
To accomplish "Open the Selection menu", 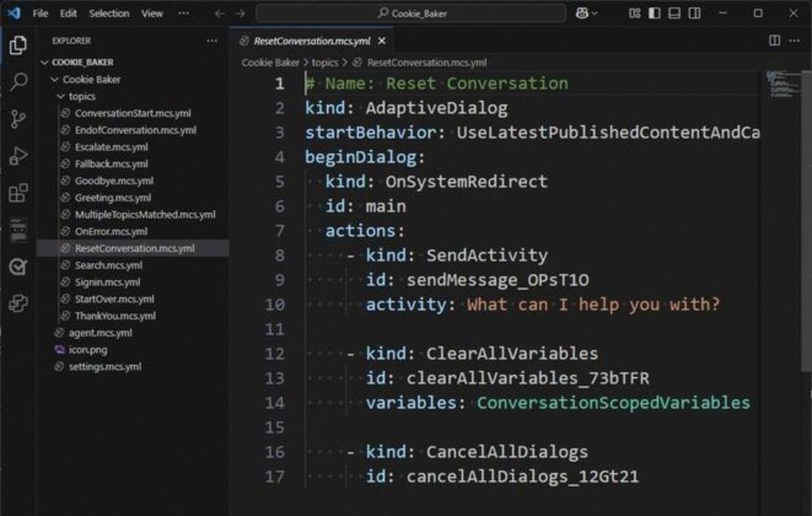I will [109, 14].
